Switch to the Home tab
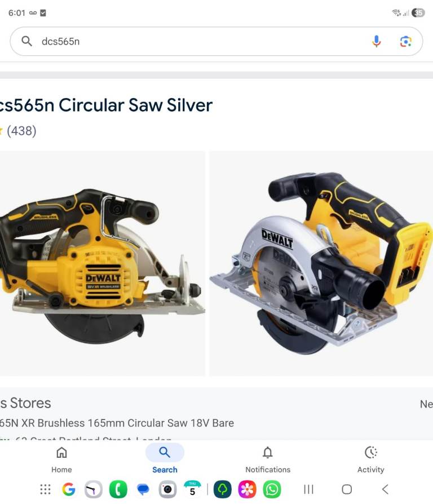 [61, 459]
